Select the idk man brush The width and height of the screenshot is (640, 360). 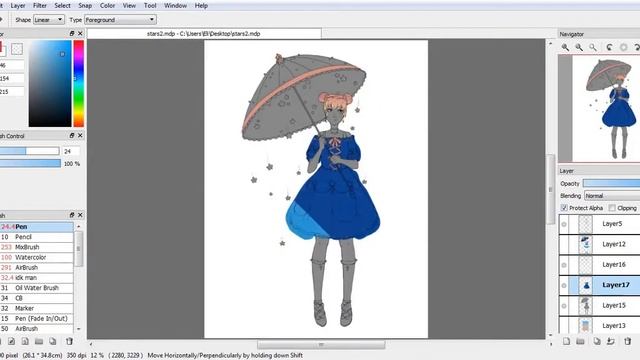click(x=37, y=278)
